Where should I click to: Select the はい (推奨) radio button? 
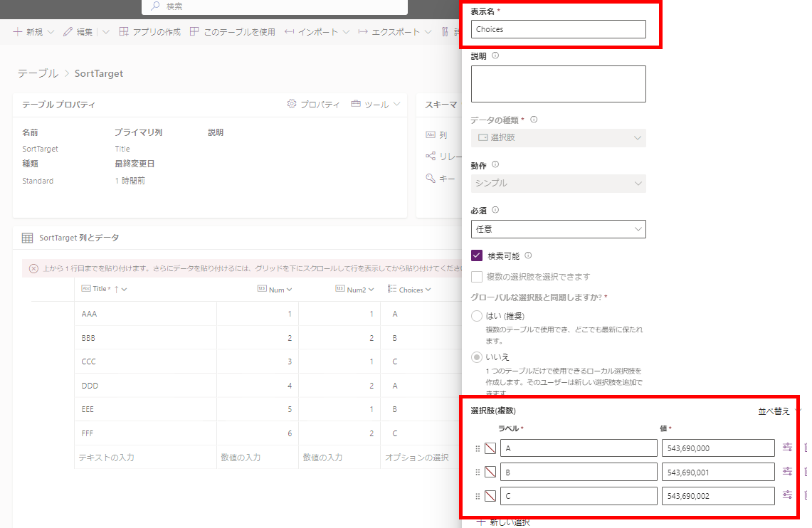(476, 315)
